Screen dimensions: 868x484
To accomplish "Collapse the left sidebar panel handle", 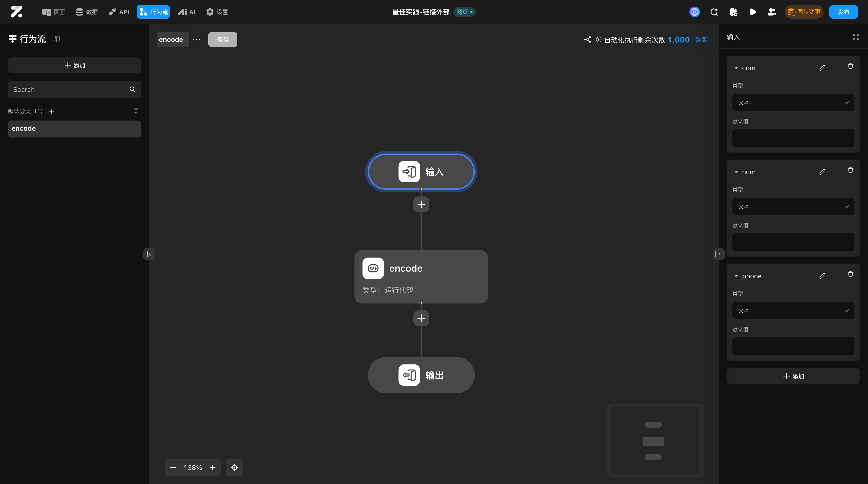I will click(x=149, y=254).
